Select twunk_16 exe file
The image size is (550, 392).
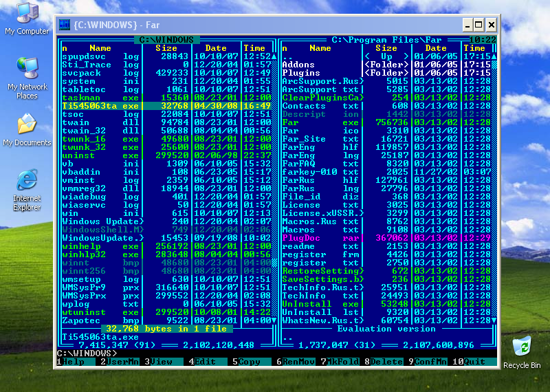pos(166,139)
